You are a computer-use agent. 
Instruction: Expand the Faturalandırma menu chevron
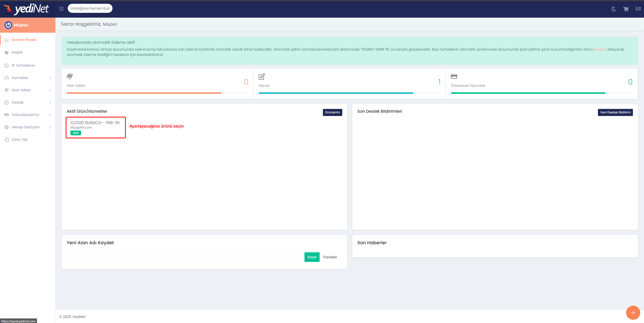coord(50,115)
